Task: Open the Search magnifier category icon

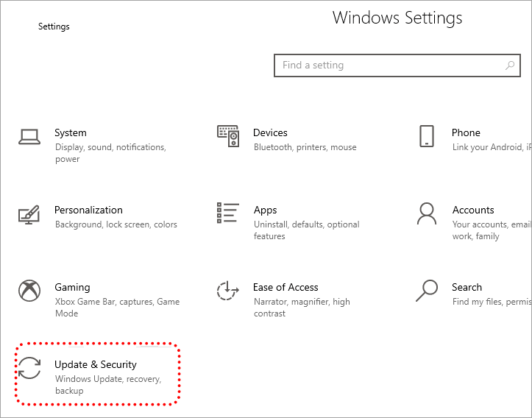Action: tap(427, 291)
